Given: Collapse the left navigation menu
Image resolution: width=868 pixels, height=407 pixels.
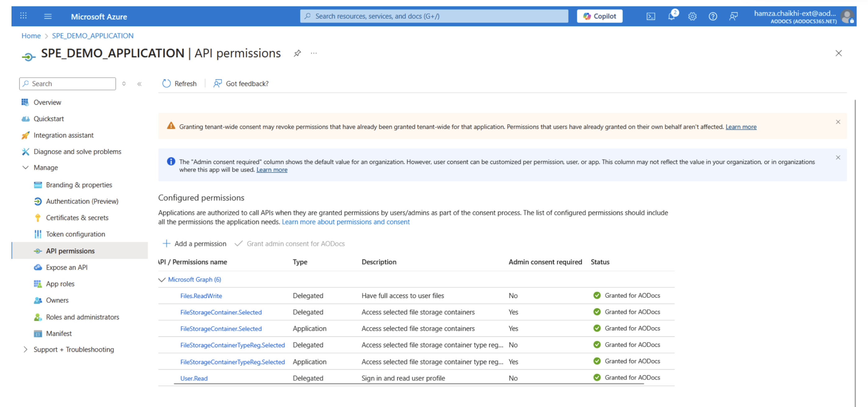Looking at the screenshot, I should coord(139,84).
